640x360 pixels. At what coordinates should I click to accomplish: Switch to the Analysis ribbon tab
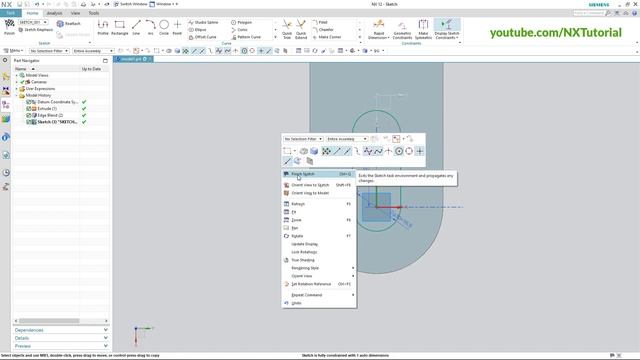[54, 13]
